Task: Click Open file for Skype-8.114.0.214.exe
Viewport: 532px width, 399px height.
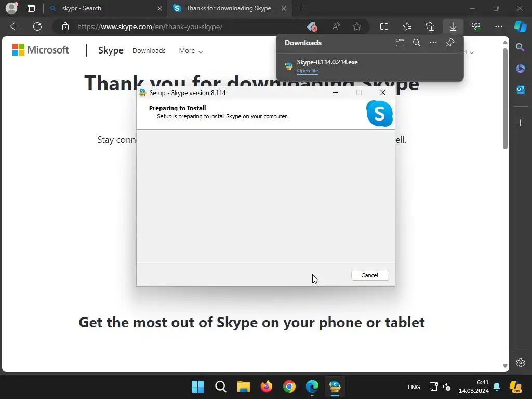Action: (308, 71)
